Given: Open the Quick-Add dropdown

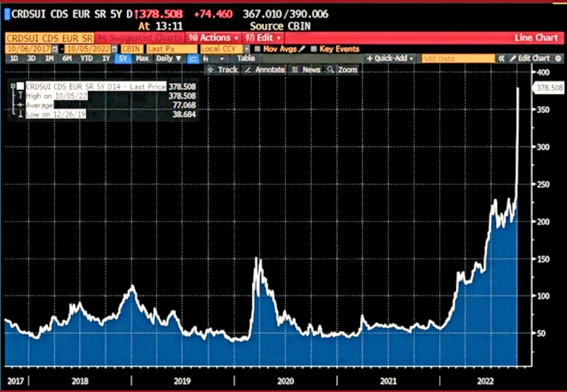Looking at the screenshot, I should [x=390, y=59].
